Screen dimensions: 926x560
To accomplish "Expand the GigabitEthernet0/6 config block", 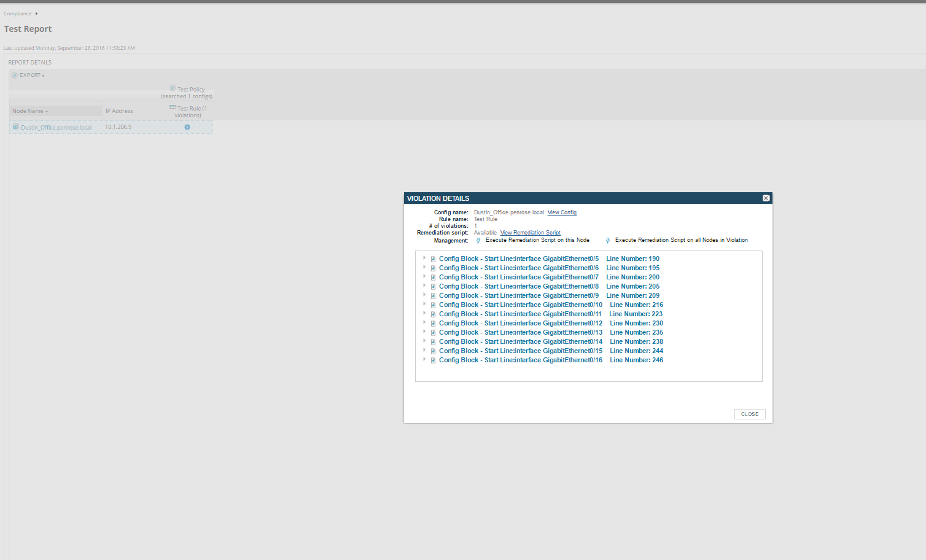I will tap(424, 267).
